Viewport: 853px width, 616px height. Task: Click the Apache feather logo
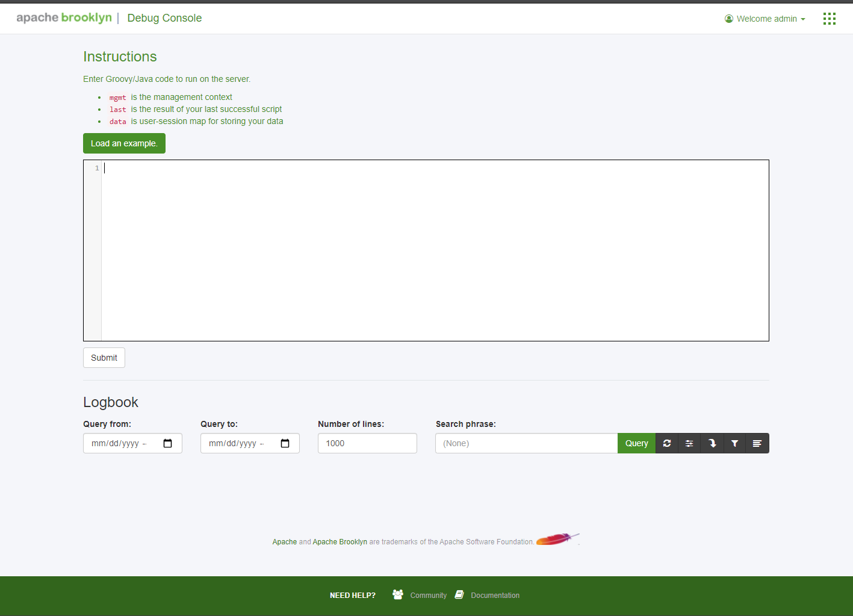[x=558, y=539]
